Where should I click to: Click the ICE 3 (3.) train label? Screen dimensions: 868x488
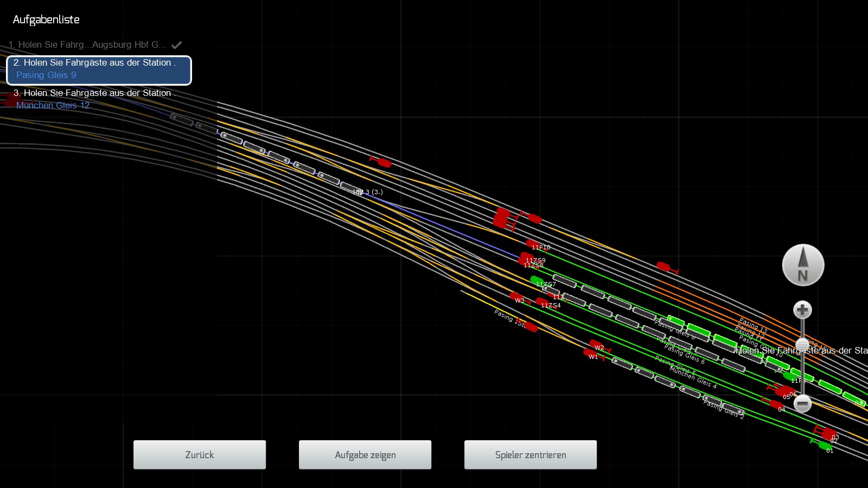(x=368, y=192)
